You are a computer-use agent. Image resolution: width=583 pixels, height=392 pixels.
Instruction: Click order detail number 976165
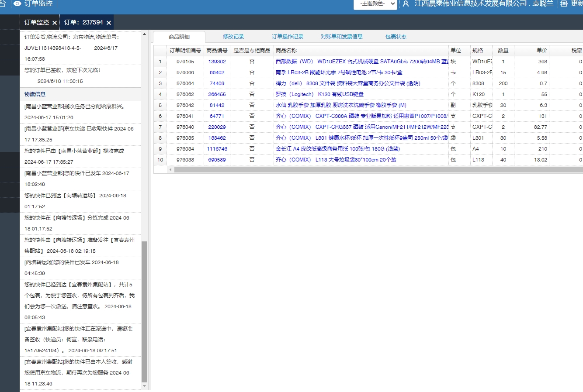pyautogui.click(x=185, y=62)
